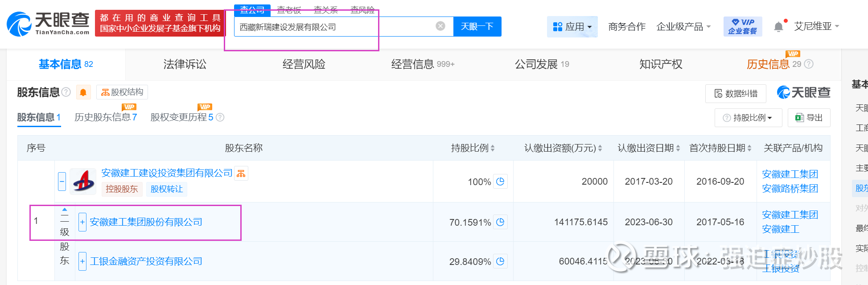Image resolution: width=868 pixels, height=285 pixels.
Task: Sort by 首次持股日期 column arrows
Action: pyautogui.click(x=749, y=148)
